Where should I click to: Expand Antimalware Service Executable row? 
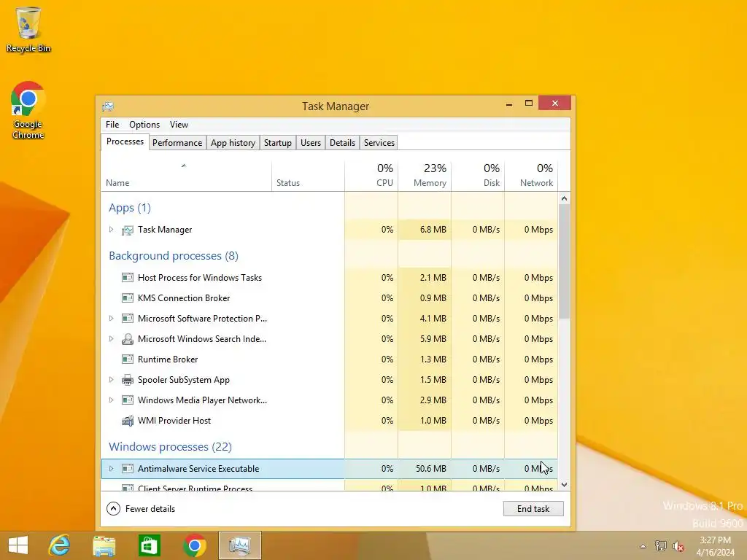[111, 469]
